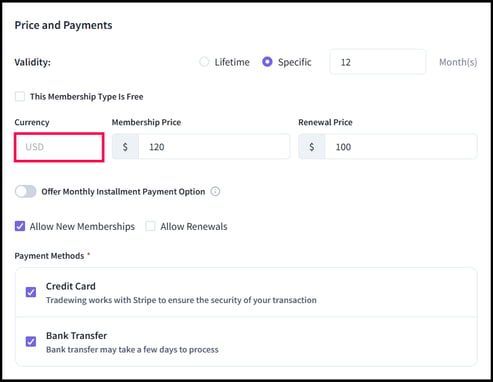
Task: Click the Credit Card option title
Action: [x=71, y=286]
